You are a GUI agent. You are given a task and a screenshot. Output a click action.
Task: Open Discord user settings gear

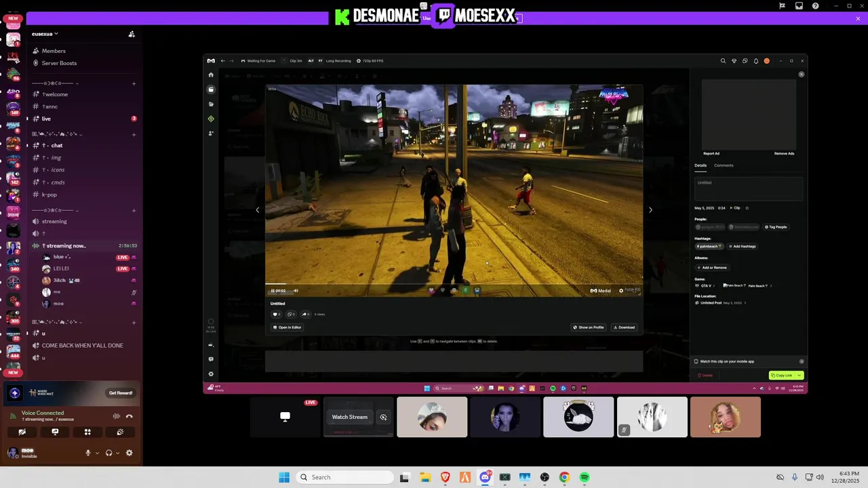[129, 453]
